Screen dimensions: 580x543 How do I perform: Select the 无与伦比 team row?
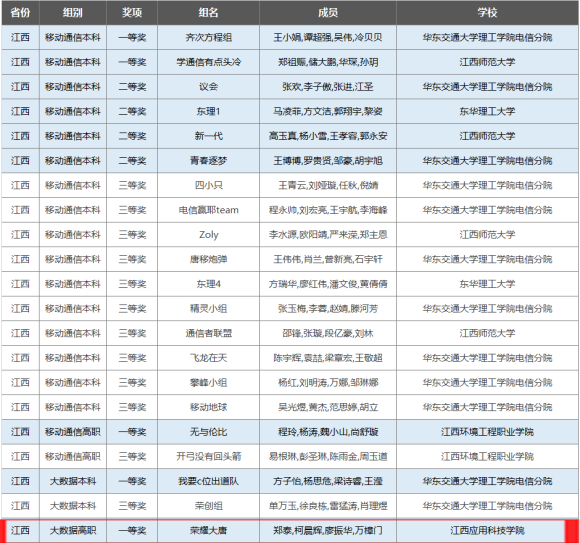[x=290, y=432]
